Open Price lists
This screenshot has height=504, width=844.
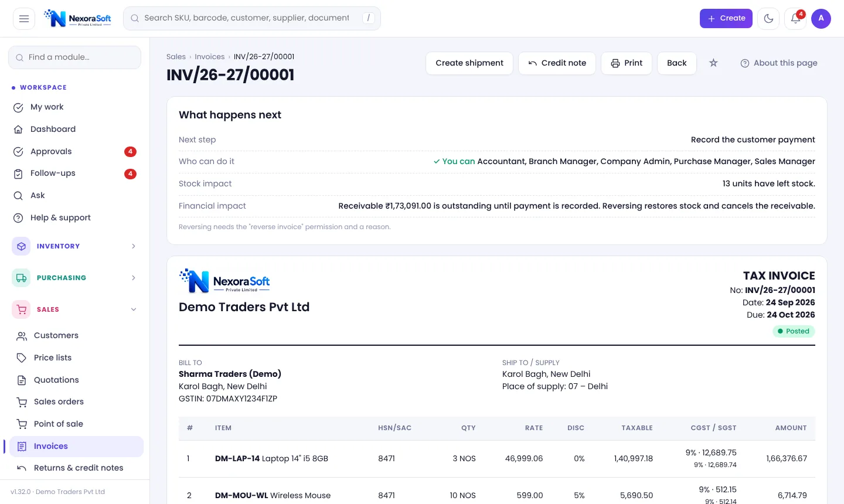click(76, 358)
